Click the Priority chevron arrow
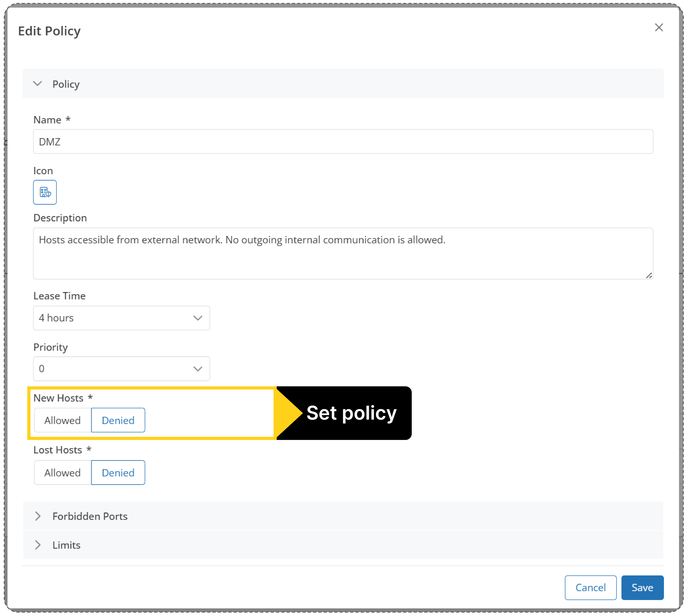The image size is (686, 616). [x=198, y=369]
